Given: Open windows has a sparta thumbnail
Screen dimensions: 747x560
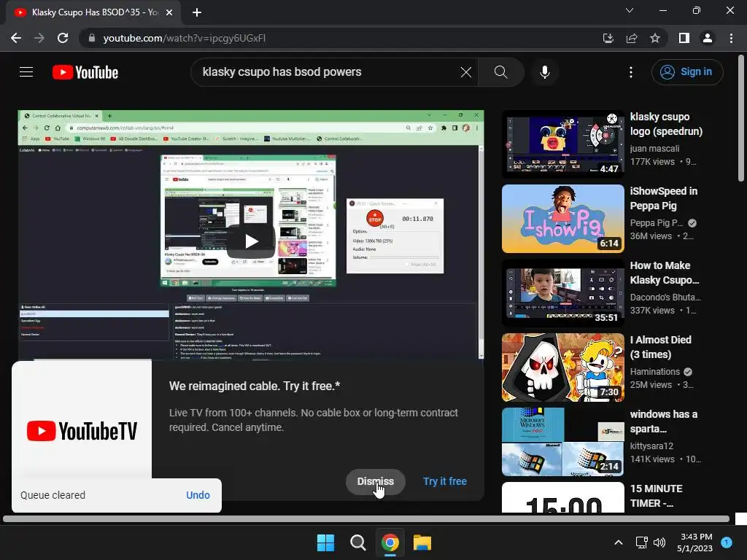Looking at the screenshot, I should click(562, 441).
